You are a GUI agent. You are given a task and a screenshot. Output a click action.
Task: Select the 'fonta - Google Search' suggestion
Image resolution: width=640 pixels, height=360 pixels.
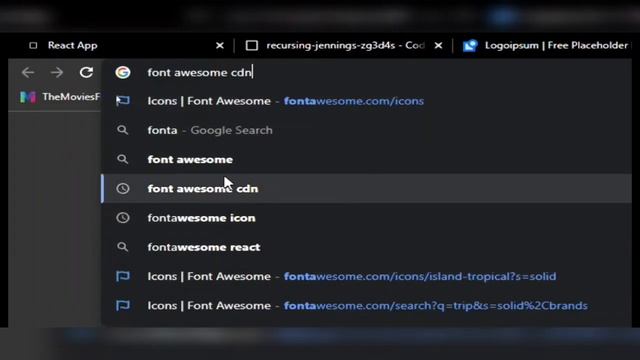(366, 130)
